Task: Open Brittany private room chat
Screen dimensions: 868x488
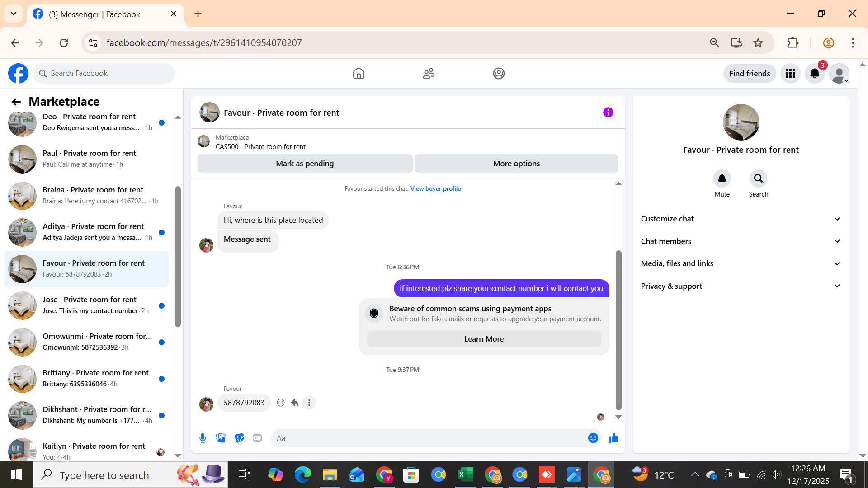Action: (x=86, y=379)
